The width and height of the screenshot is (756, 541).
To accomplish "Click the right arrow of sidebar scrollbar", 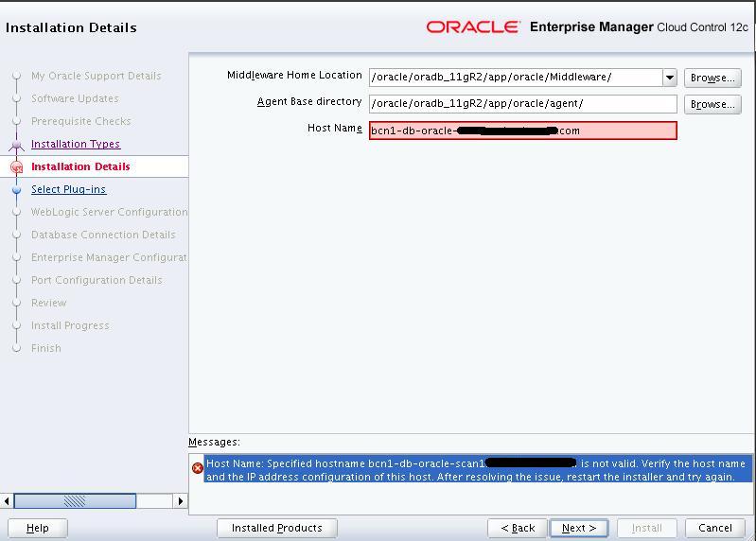I will click(x=181, y=501).
